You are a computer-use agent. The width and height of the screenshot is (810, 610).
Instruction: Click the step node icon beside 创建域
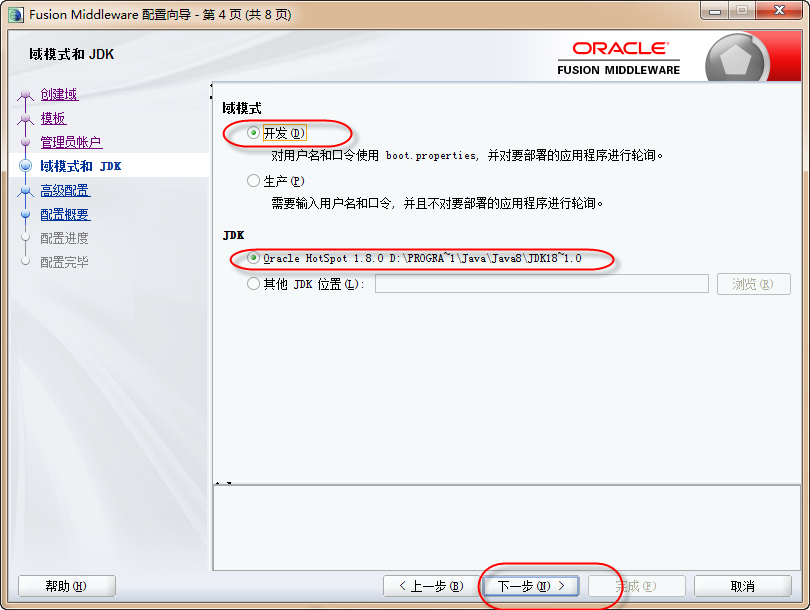coord(25,95)
